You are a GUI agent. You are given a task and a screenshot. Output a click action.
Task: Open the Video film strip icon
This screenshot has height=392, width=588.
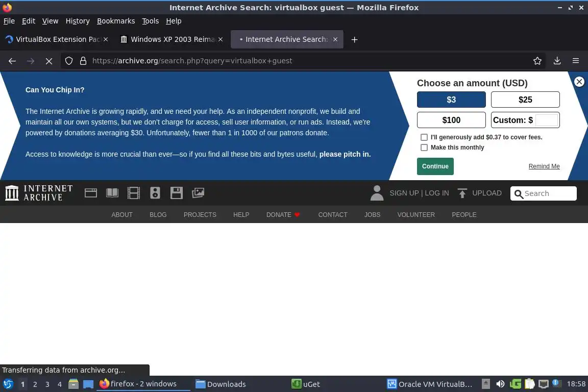[134, 193]
